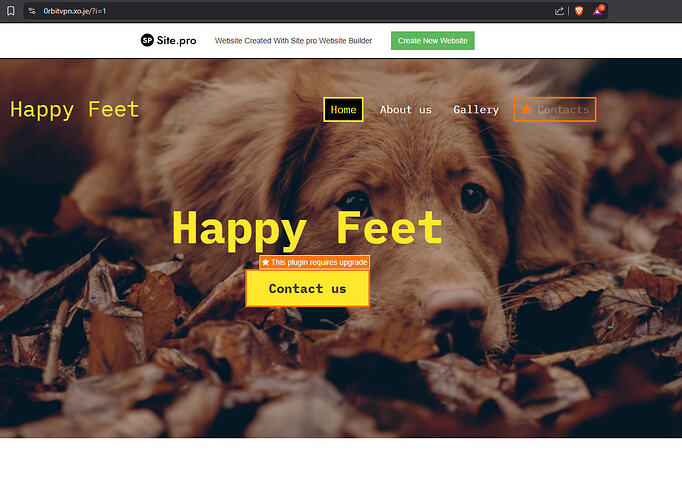Click the star icon in upgrade notice
Viewport: 682px width, 500px height.
(265, 262)
